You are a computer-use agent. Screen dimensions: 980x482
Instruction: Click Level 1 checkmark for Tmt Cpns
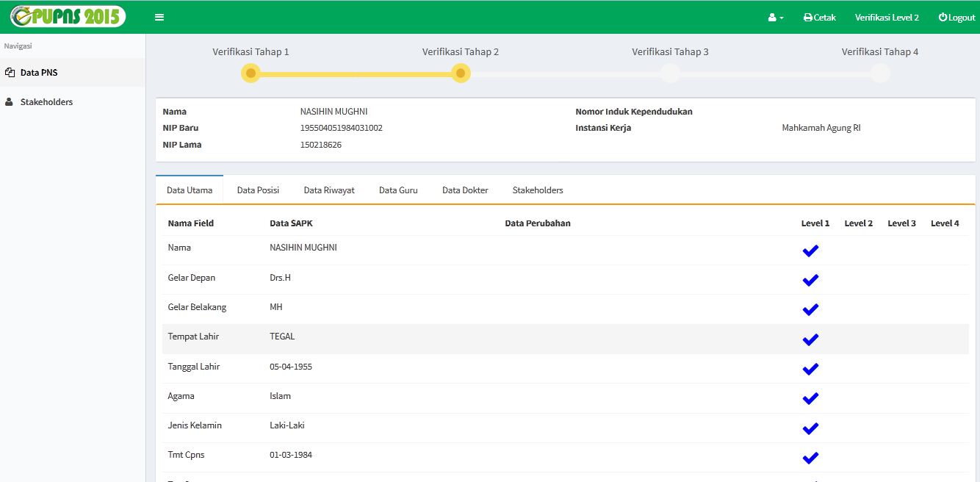pyautogui.click(x=810, y=458)
